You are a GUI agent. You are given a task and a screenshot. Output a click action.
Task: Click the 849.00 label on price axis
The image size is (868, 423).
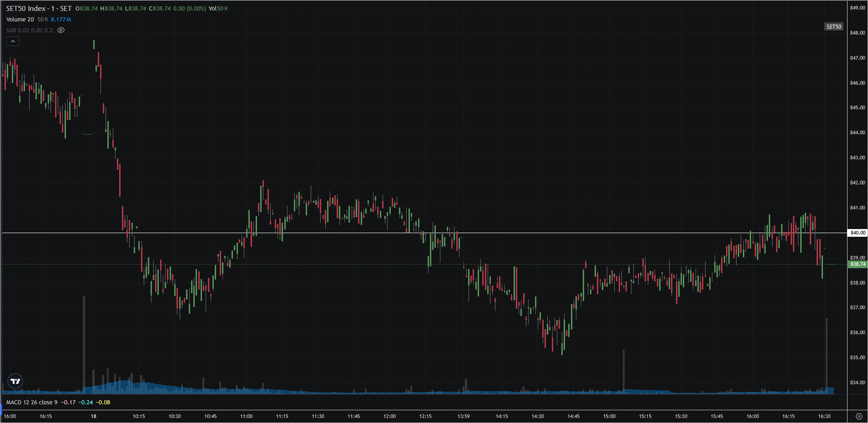pos(858,8)
